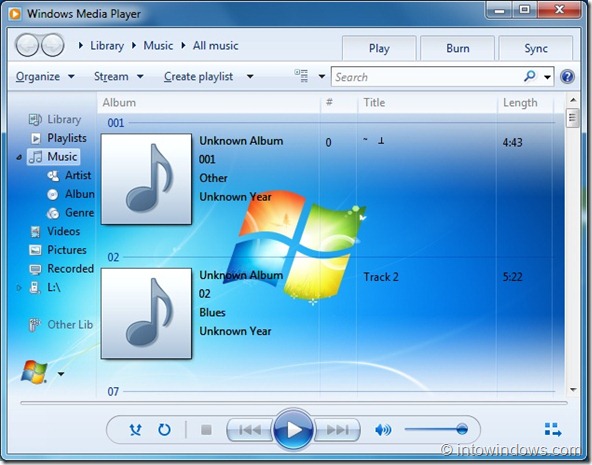Click Create playlist

pyautogui.click(x=198, y=77)
